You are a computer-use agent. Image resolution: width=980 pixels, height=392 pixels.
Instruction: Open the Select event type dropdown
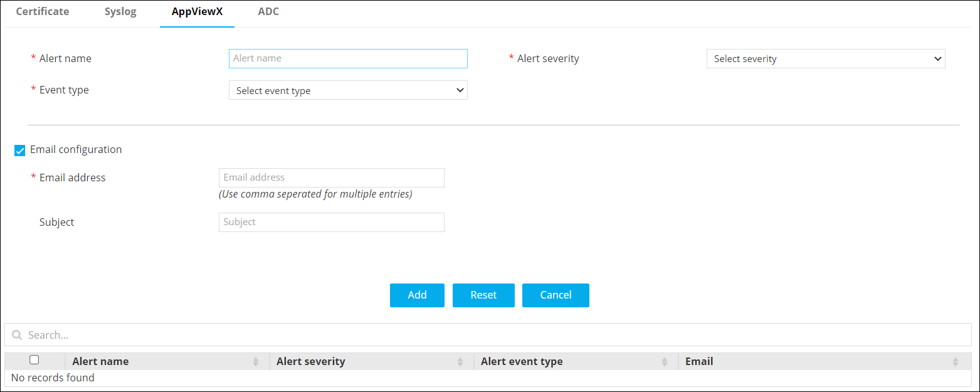[x=348, y=90]
